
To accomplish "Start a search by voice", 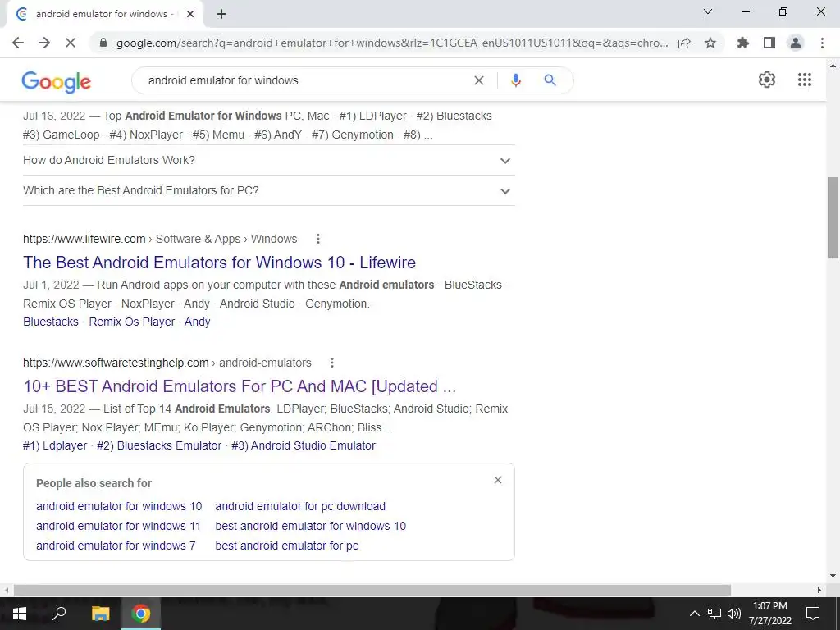I will point(516,80).
